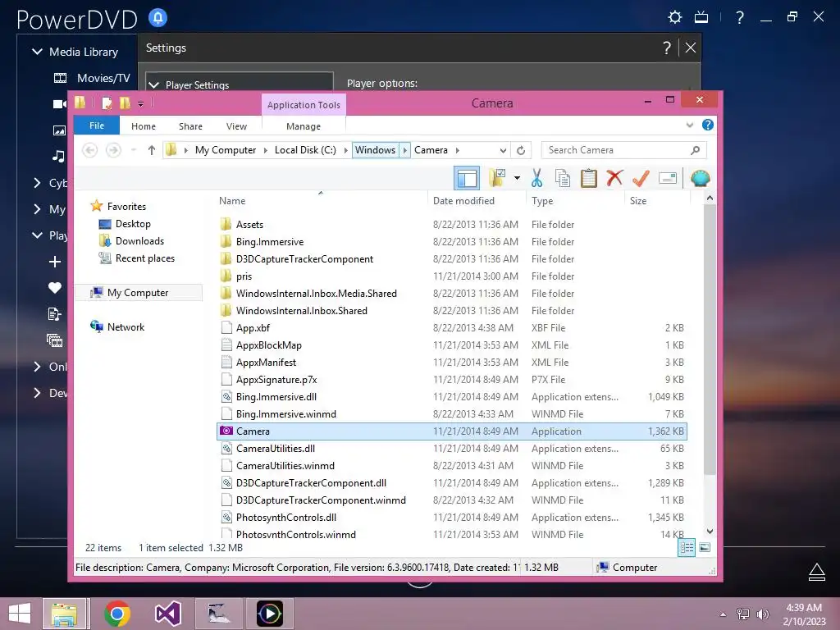Expand the Onl section in PowerDVD

[37, 367]
